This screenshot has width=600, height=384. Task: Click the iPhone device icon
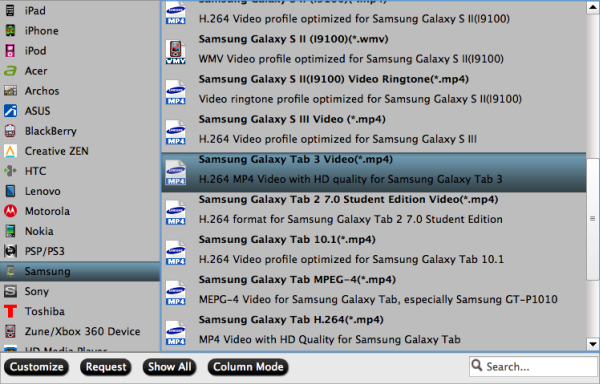10,31
